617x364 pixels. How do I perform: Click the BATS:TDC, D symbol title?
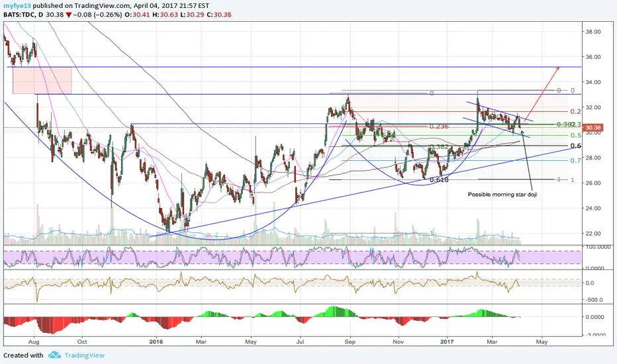pyautogui.click(x=24, y=15)
